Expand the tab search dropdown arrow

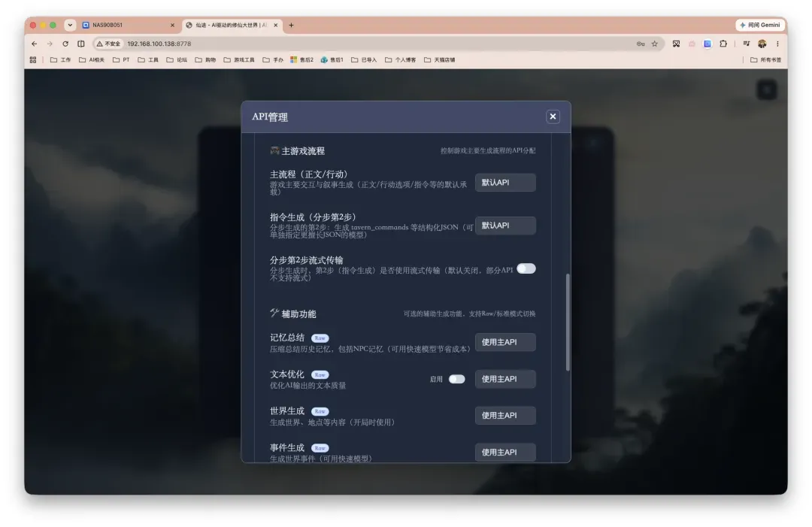point(70,25)
